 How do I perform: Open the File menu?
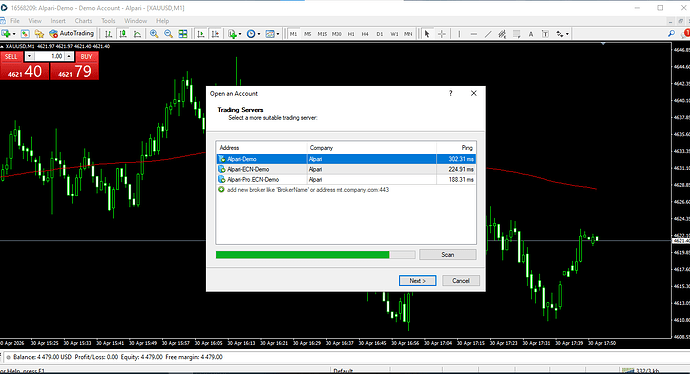(15, 21)
